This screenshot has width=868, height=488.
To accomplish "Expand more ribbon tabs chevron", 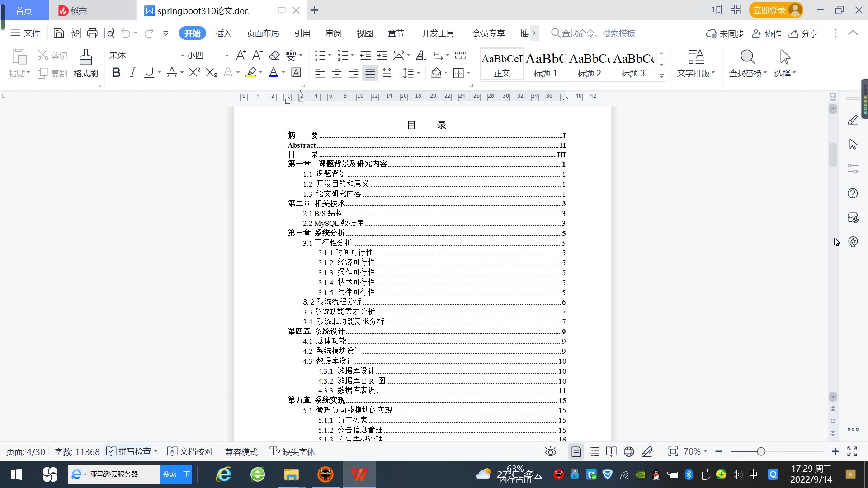I will (x=534, y=33).
